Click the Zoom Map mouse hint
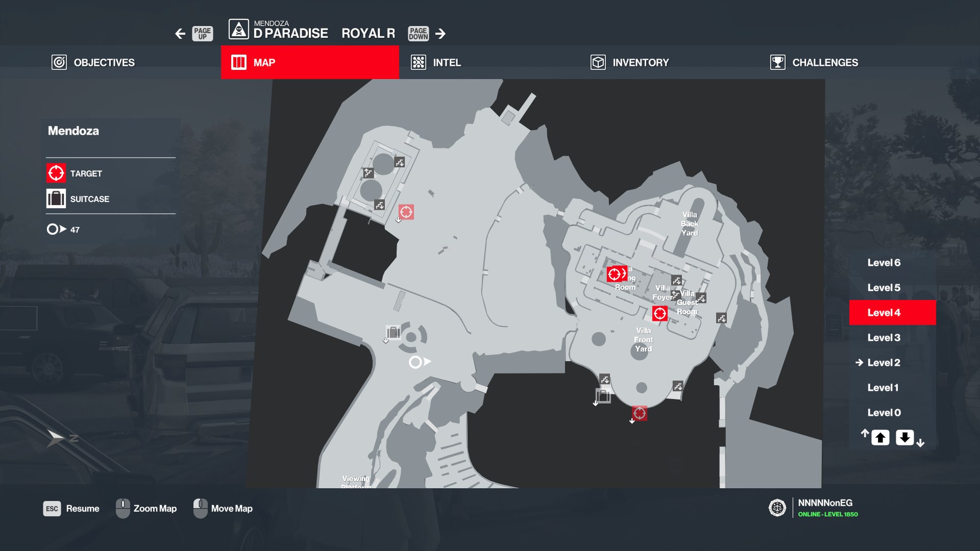 click(x=146, y=509)
